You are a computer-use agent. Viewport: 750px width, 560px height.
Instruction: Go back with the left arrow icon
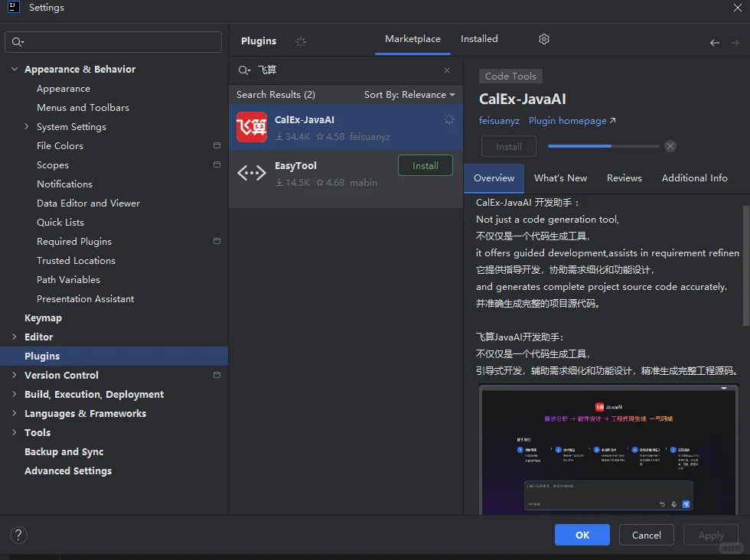[x=715, y=43]
